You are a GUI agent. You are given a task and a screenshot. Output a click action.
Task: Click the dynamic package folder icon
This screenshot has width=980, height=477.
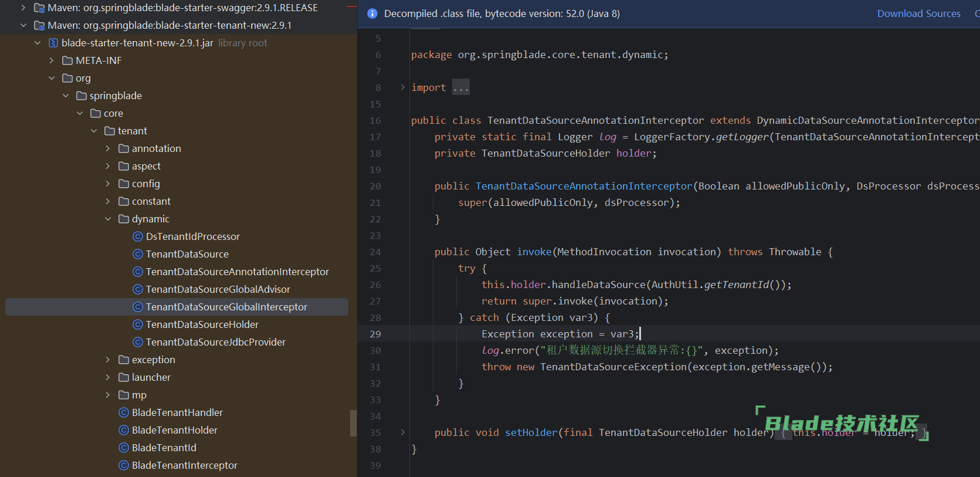124,219
